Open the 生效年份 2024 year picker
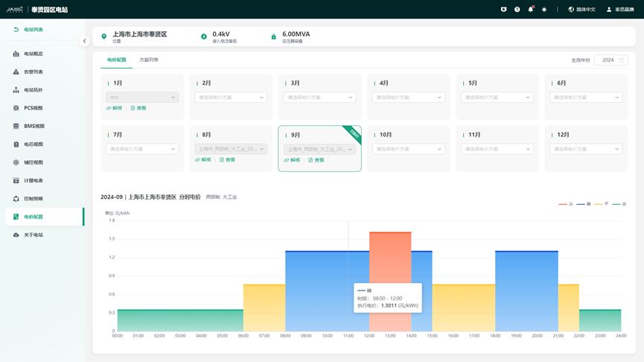Image resolution: width=644 pixels, height=362 pixels. tap(610, 60)
